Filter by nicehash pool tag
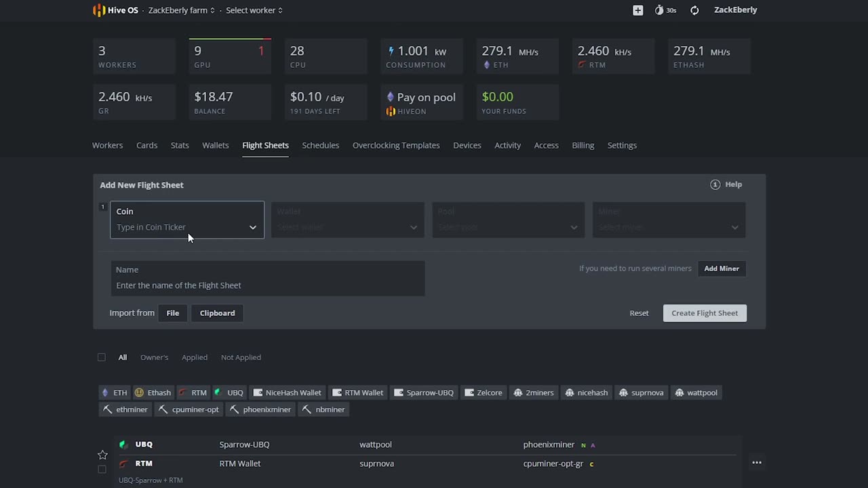This screenshot has height=488, width=868. 587,392
